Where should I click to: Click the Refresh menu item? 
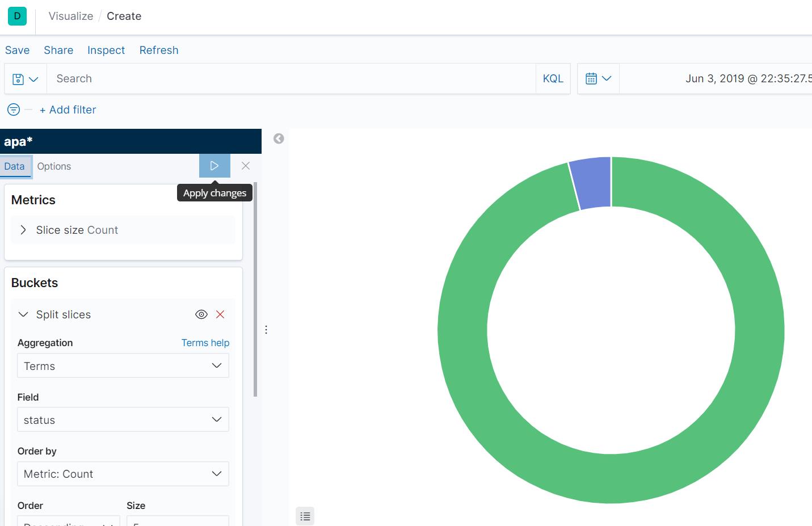[159, 50]
